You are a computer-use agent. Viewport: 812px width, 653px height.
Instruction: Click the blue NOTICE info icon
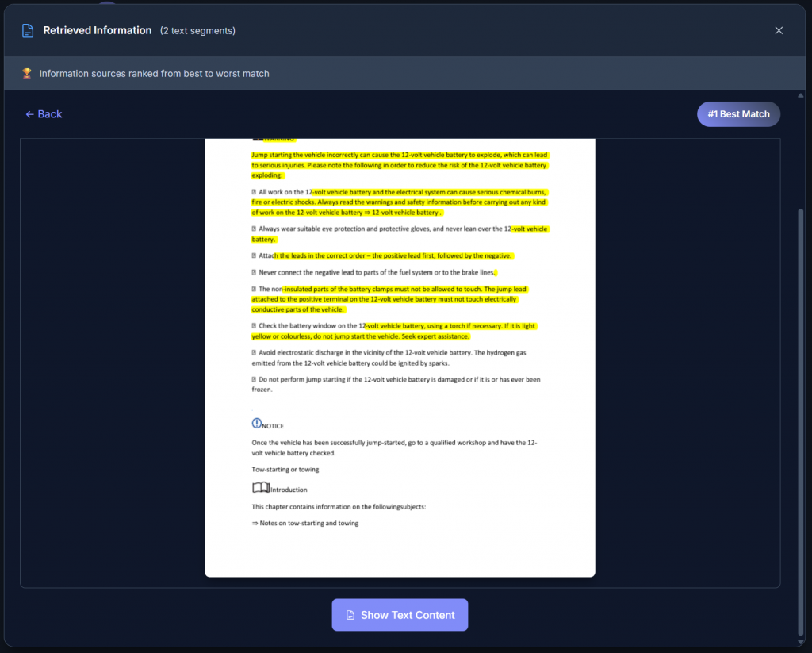coord(256,424)
